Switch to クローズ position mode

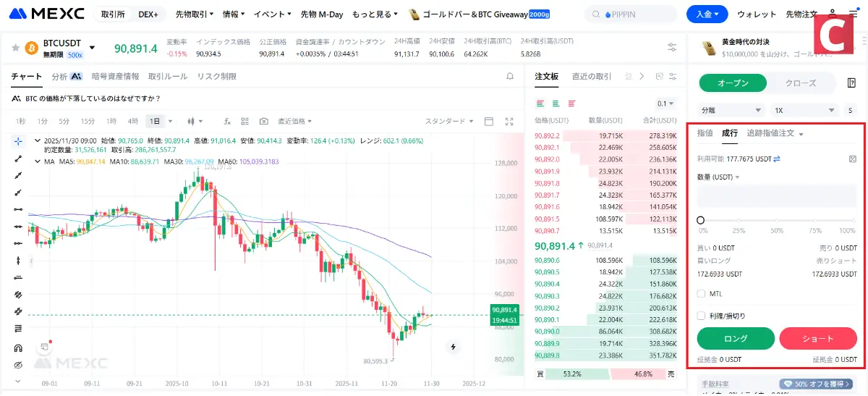point(801,83)
